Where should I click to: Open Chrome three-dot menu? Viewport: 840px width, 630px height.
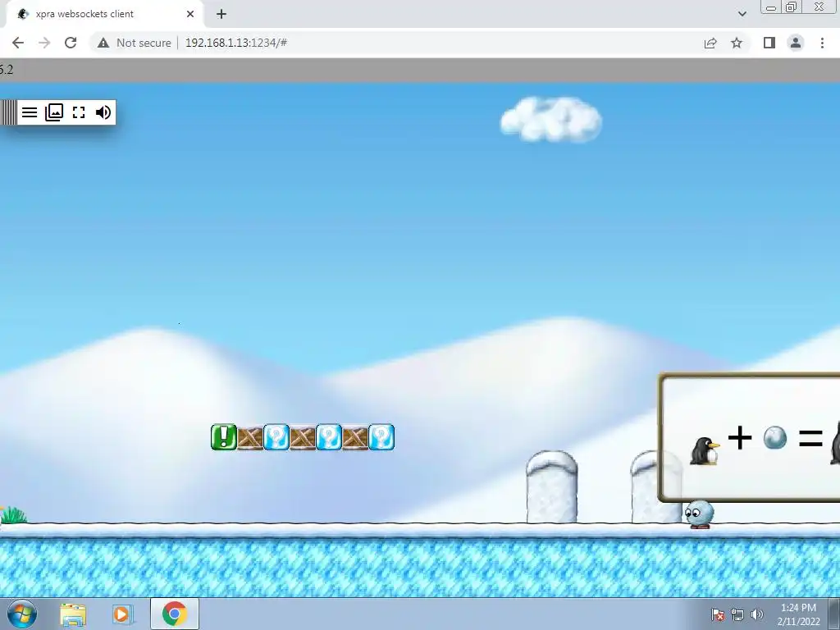click(x=822, y=43)
